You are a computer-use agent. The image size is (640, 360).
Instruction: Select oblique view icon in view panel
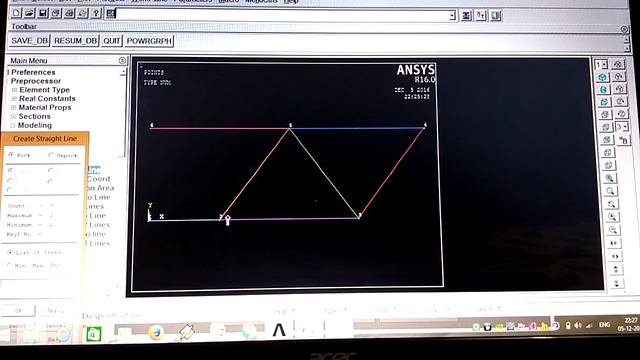click(604, 89)
